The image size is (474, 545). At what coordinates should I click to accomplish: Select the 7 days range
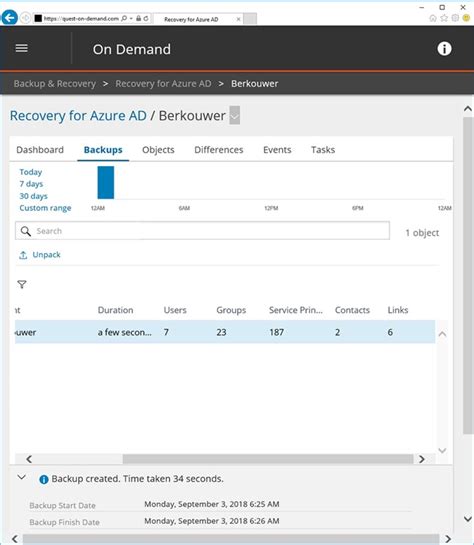point(31,184)
